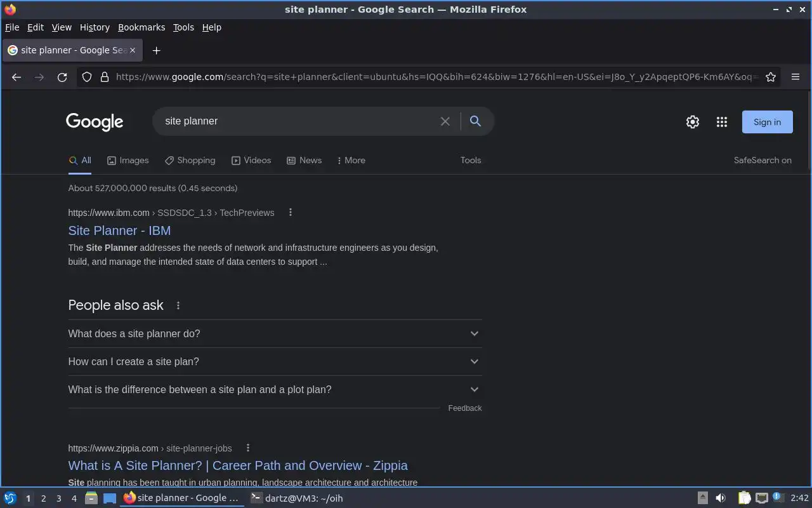Expand "How can I create a site plan?"

pos(275,361)
